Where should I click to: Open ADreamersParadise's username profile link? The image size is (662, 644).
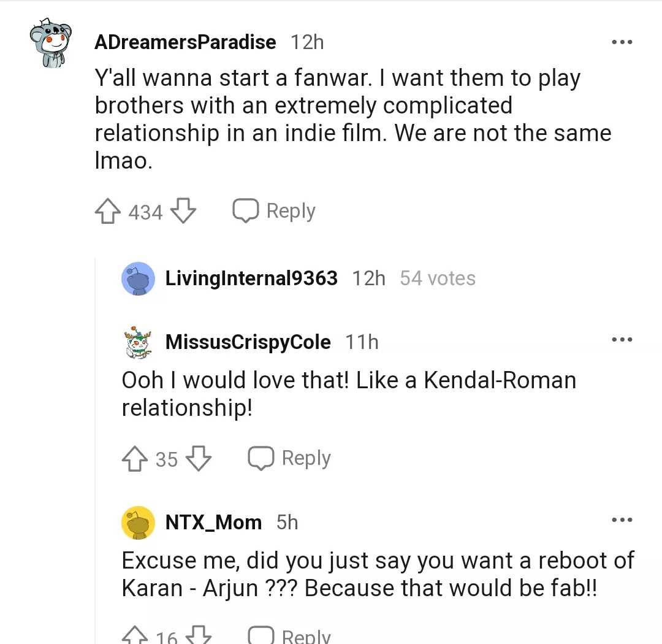(185, 42)
